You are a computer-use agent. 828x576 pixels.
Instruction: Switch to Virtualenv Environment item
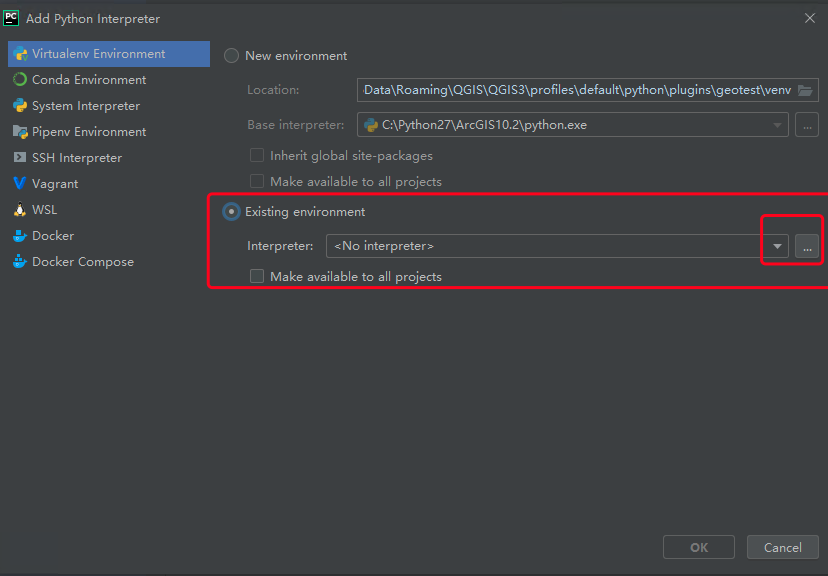(98, 54)
